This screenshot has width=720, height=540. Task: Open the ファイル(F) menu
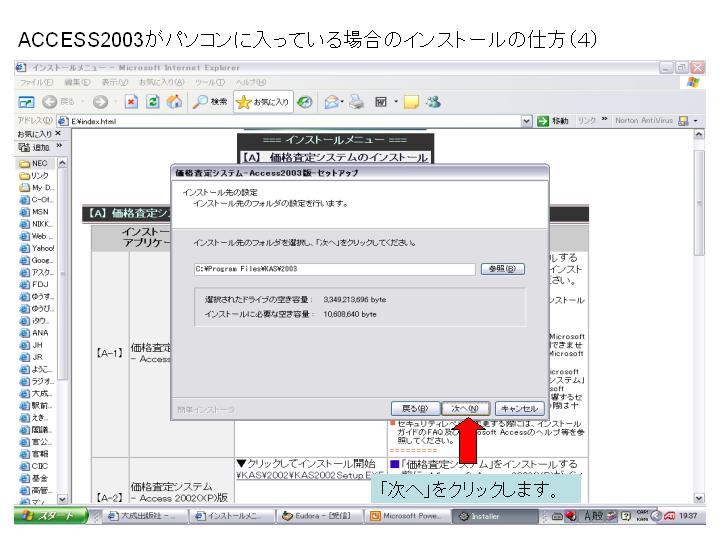[36, 82]
